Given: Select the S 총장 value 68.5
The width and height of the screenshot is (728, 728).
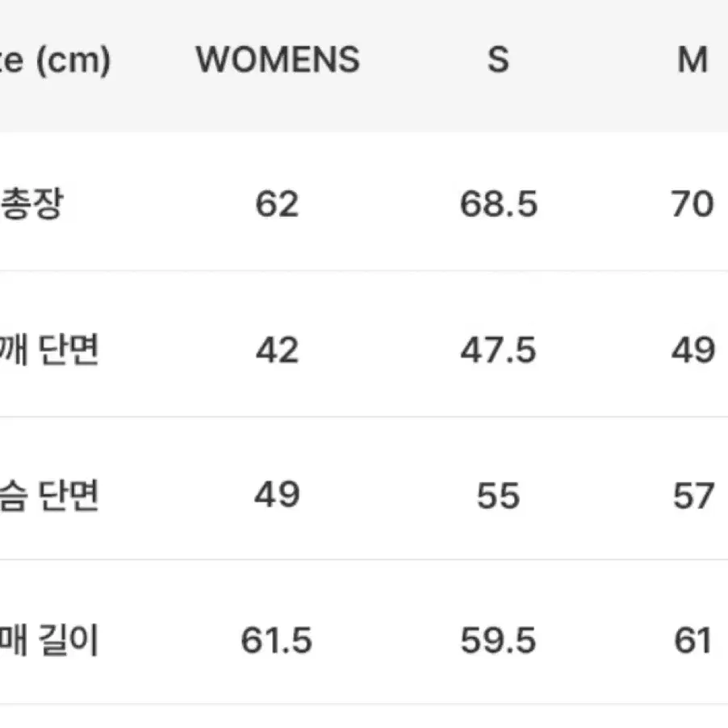Looking at the screenshot, I should [x=499, y=204].
